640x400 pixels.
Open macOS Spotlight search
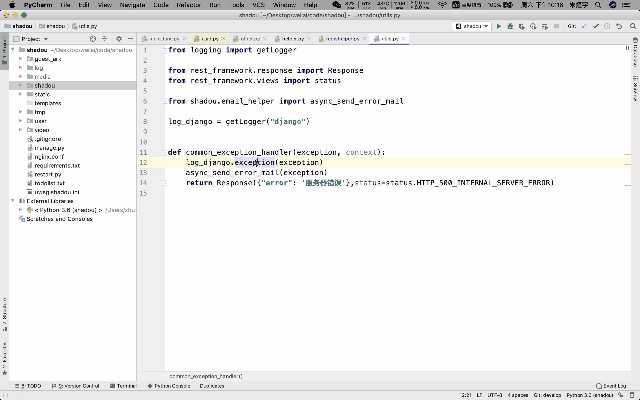[598, 5]
